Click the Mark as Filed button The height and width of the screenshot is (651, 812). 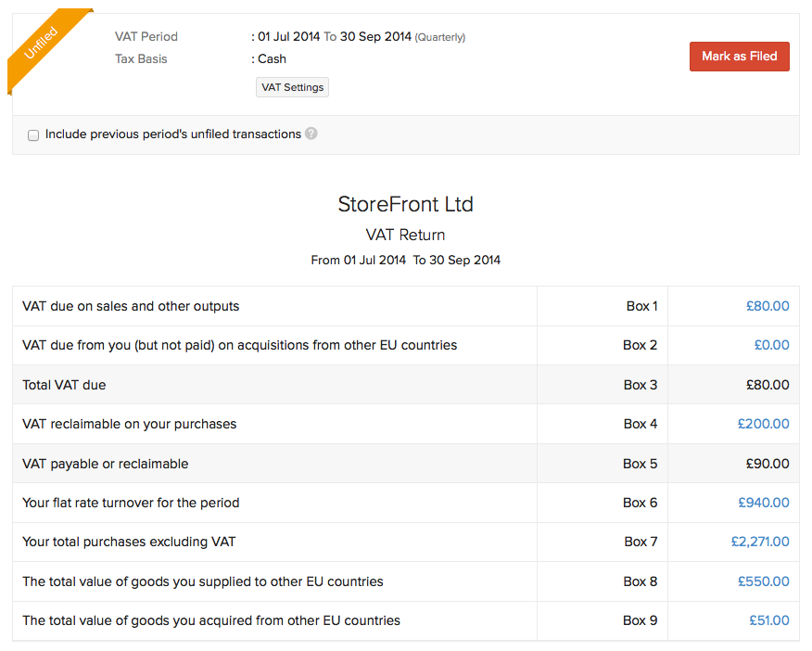[739, 57]
